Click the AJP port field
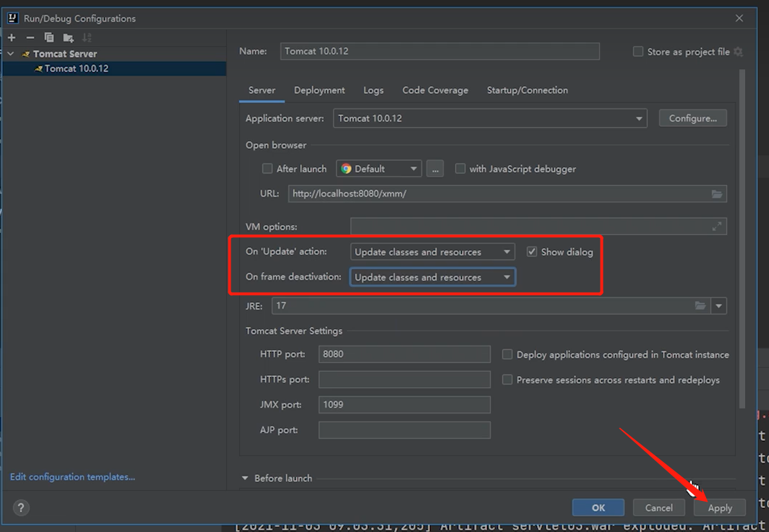 point(405,430)
